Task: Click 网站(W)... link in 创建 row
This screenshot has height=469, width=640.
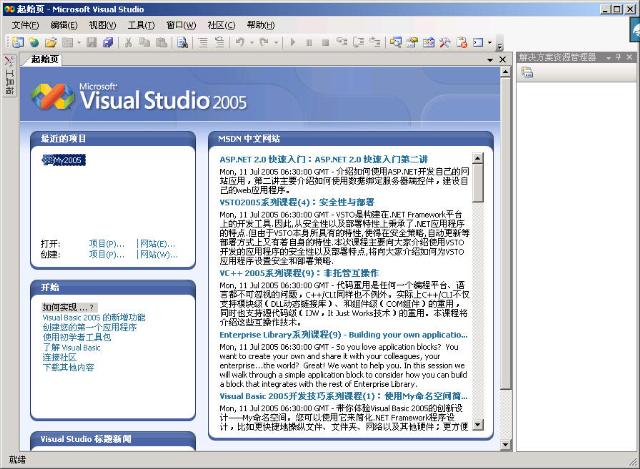Action: [159, 254]
